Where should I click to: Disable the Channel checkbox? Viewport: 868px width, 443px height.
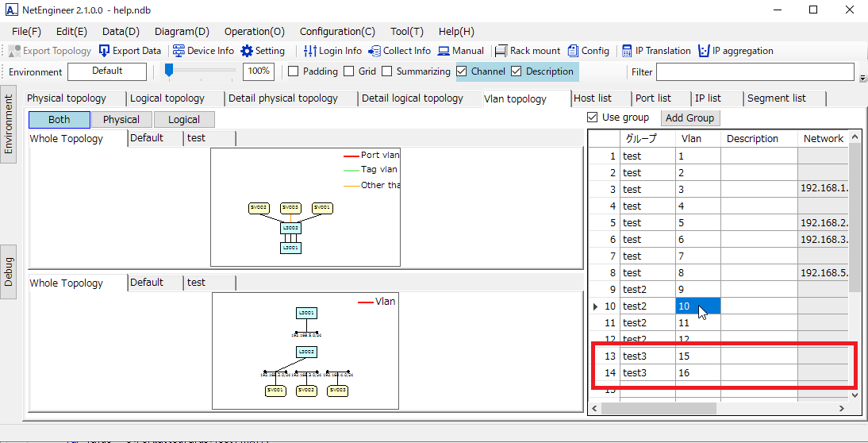(463, 71)
